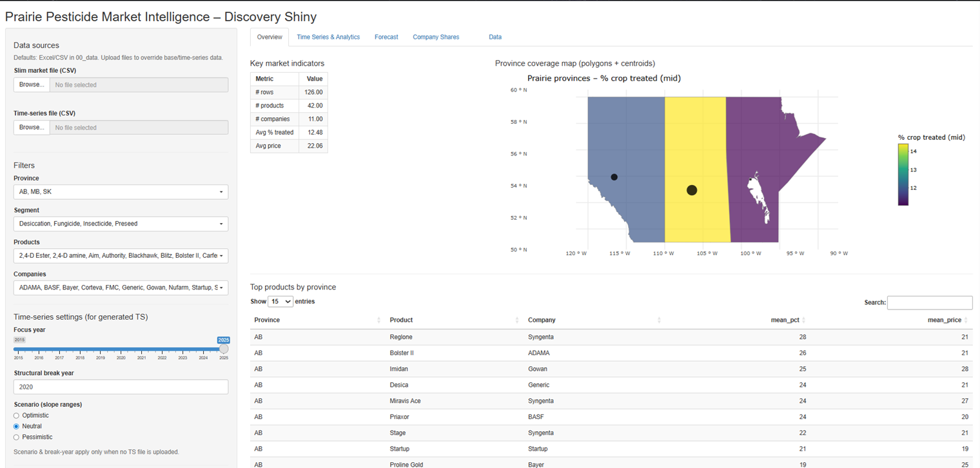The image size is (980, 468).
Task: Open the Companies filter dropdown
Action: 121,288
